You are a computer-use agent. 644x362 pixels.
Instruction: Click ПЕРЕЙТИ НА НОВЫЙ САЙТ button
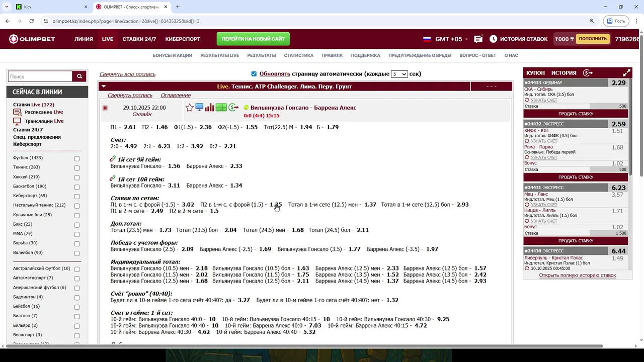click(x=253, y=39)
